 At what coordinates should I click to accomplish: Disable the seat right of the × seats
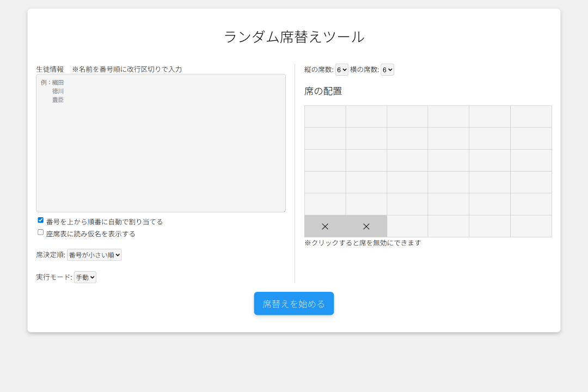pos(408,225)
